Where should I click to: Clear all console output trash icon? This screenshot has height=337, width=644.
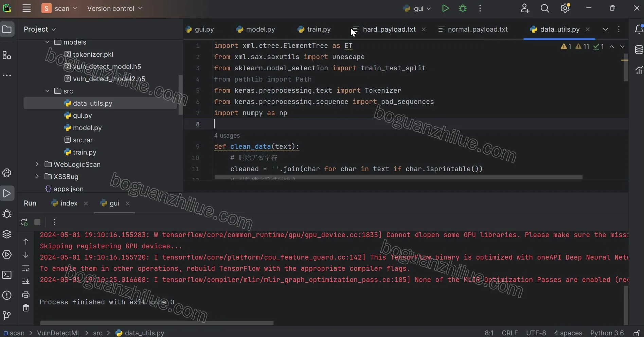coord(26,308)
